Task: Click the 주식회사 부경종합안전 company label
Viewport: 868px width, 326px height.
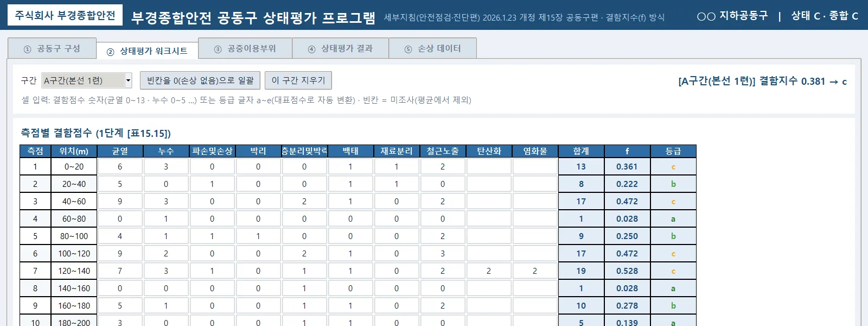Action: click(65, 15)
